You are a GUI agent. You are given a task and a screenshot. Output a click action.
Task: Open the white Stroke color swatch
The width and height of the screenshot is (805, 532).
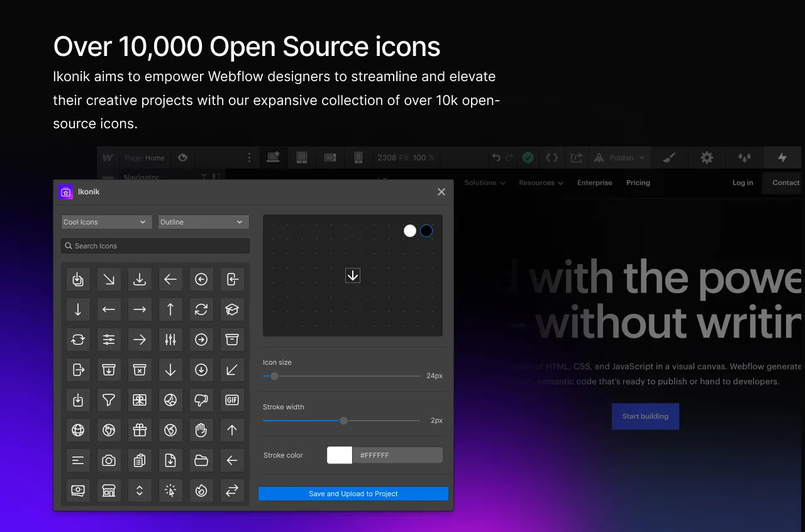click(x=340, y=455)
